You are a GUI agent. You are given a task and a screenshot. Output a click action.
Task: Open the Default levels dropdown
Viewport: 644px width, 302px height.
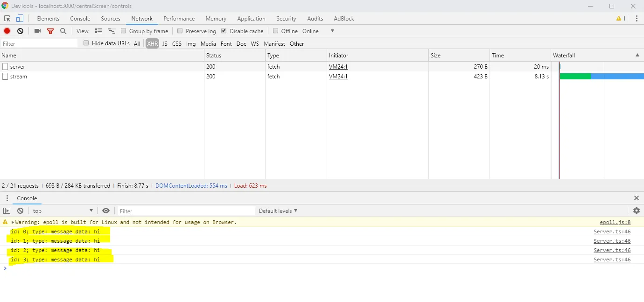pyautogui.click(x=278, y=211)
